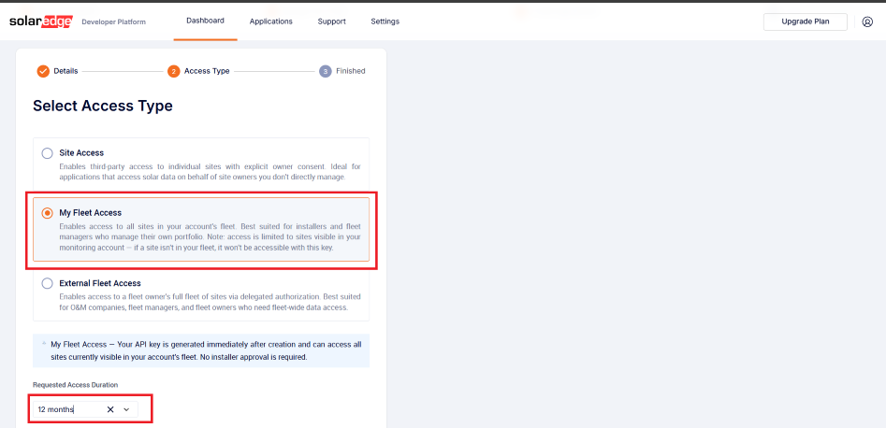Select the My Fleet Access radio button

click(47, 213)
